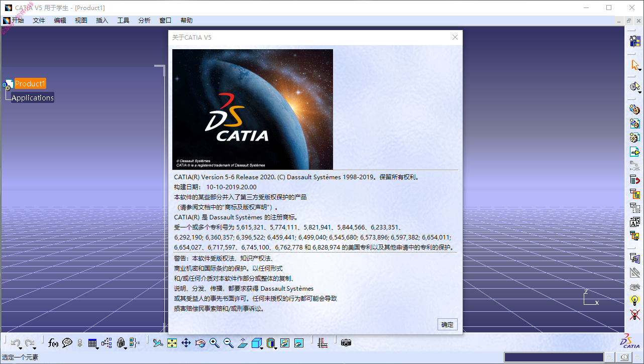Image resolution: width=644 pixels, height=364 pixels.
Task: Open the Shading mode dropdown arrow
Action: point(276,348)
